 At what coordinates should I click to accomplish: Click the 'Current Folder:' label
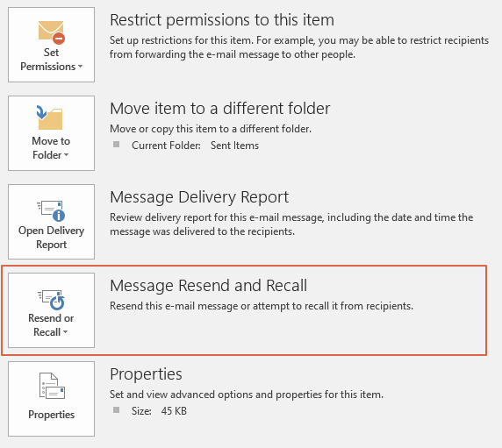tap(166, 146)
